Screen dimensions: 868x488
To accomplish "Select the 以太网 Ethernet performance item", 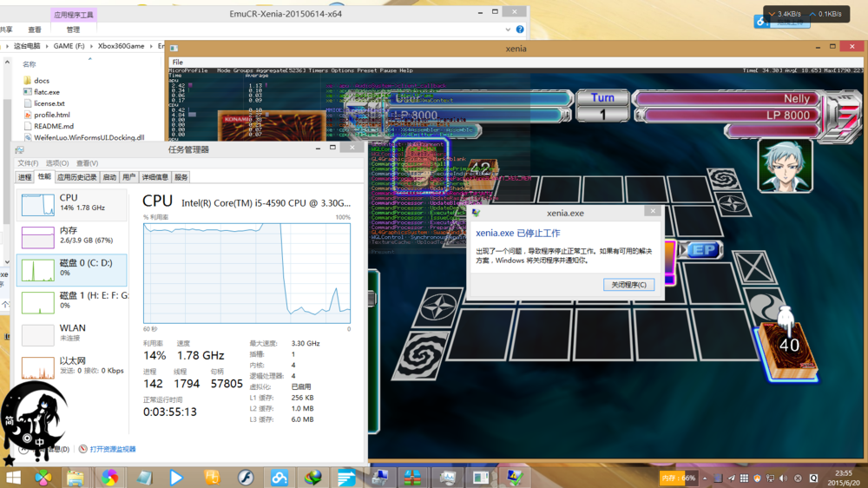I will click(72, 366).
